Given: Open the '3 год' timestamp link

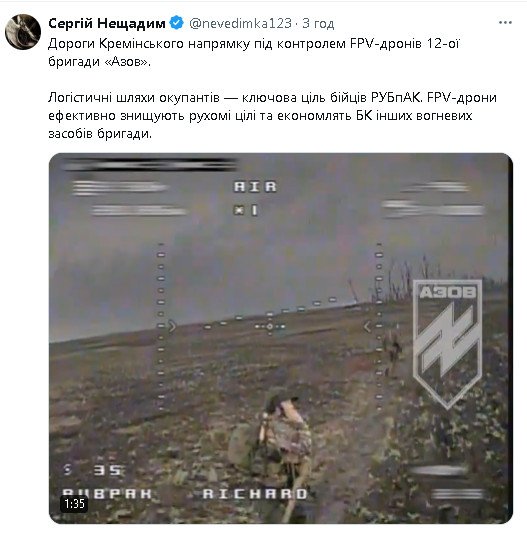Looking at the screenshot, I should click(318, 23).
